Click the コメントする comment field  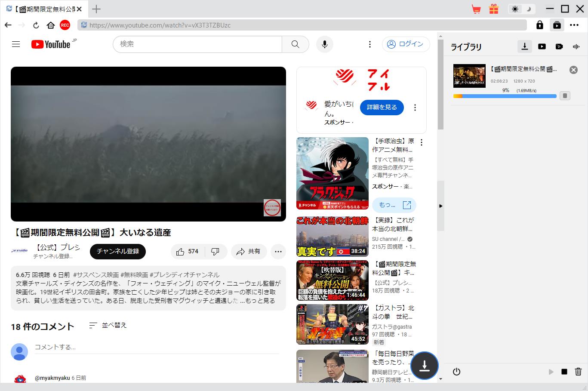(157, 347)
